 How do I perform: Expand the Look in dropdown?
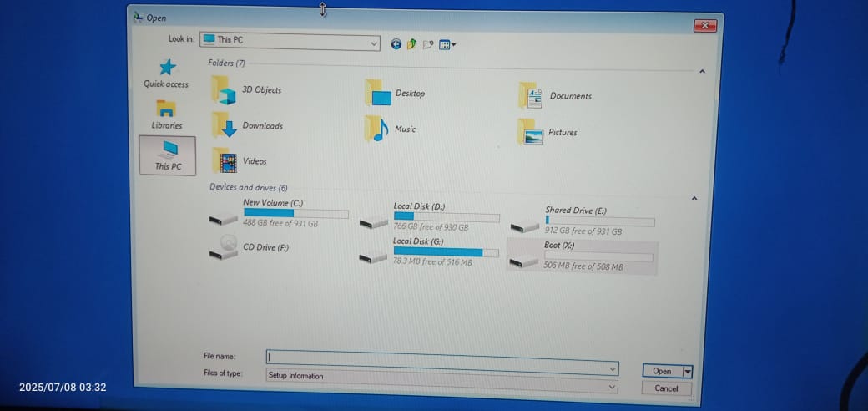tap(374, 43)
